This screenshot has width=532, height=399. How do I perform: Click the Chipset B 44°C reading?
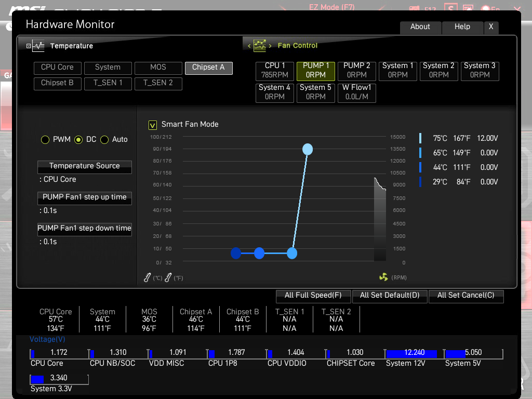[243, 320]
